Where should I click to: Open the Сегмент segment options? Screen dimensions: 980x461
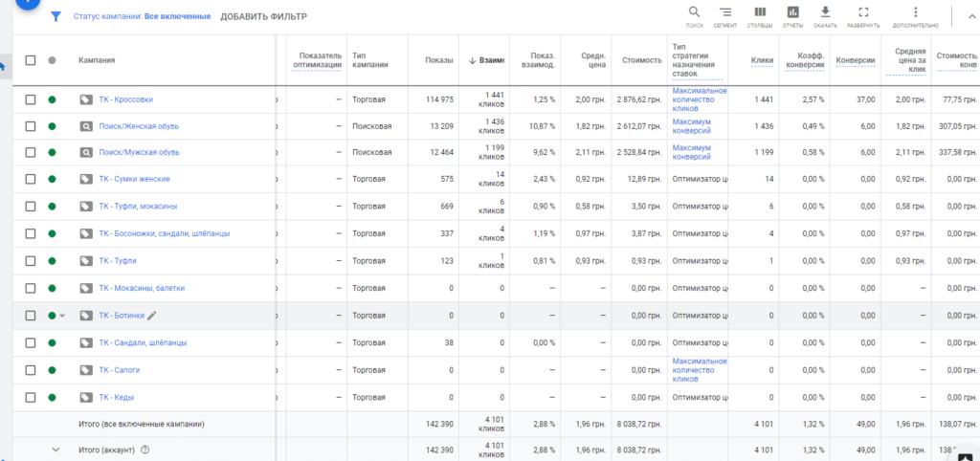point(725,17)
